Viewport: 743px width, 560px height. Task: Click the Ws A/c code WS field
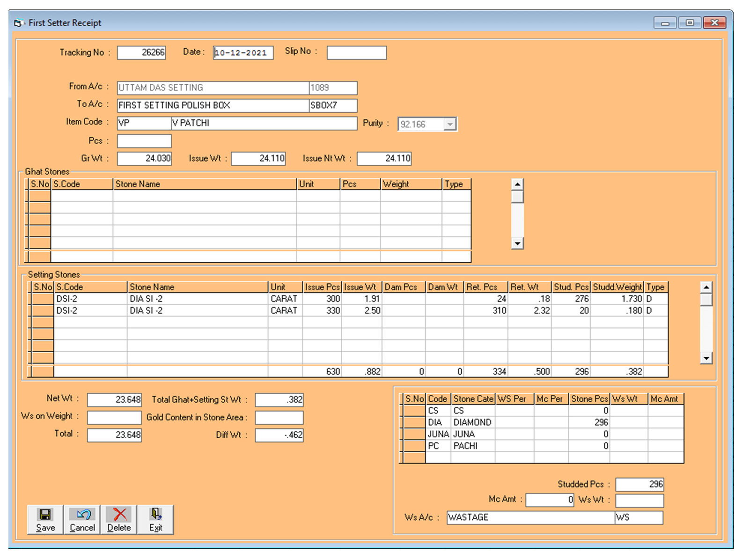(639, 517)
